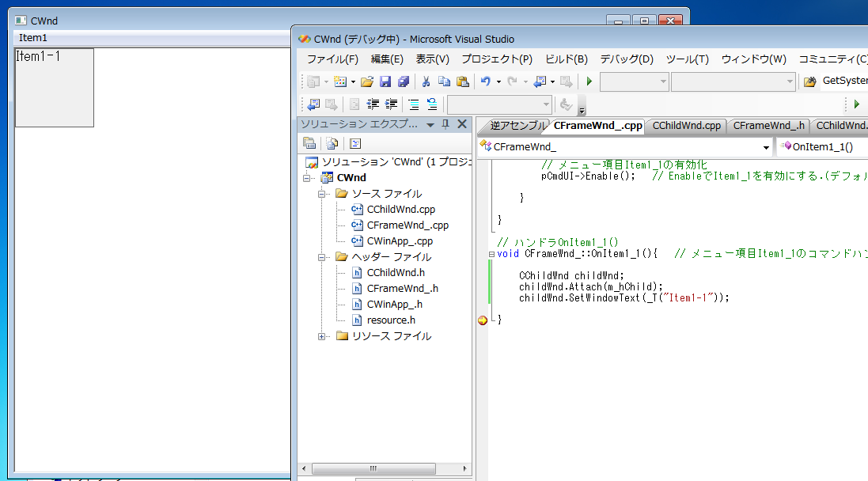Click the Uncomment Selected Lines icon
868x481 pixels.
pos(432,104)
